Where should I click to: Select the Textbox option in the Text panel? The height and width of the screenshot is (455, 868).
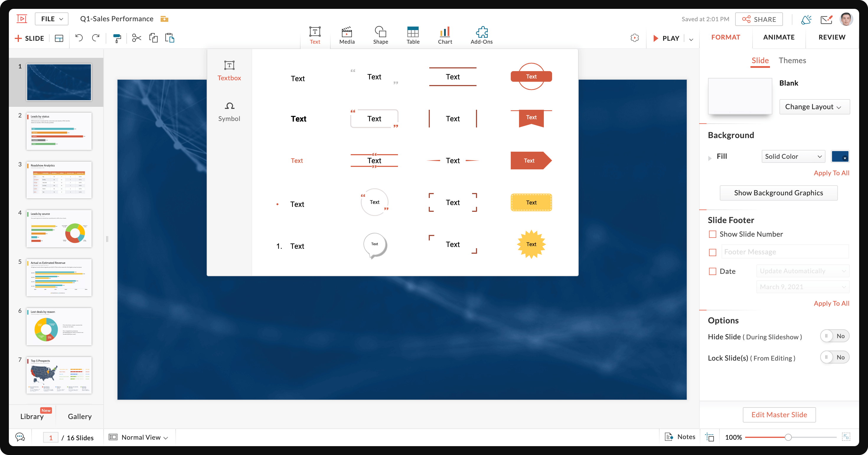[229, 71]
